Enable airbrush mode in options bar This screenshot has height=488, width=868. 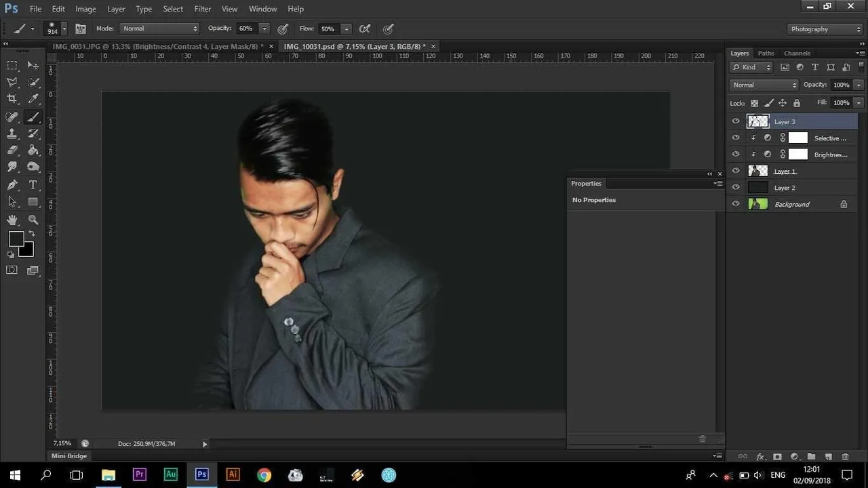tap(365, 28)
